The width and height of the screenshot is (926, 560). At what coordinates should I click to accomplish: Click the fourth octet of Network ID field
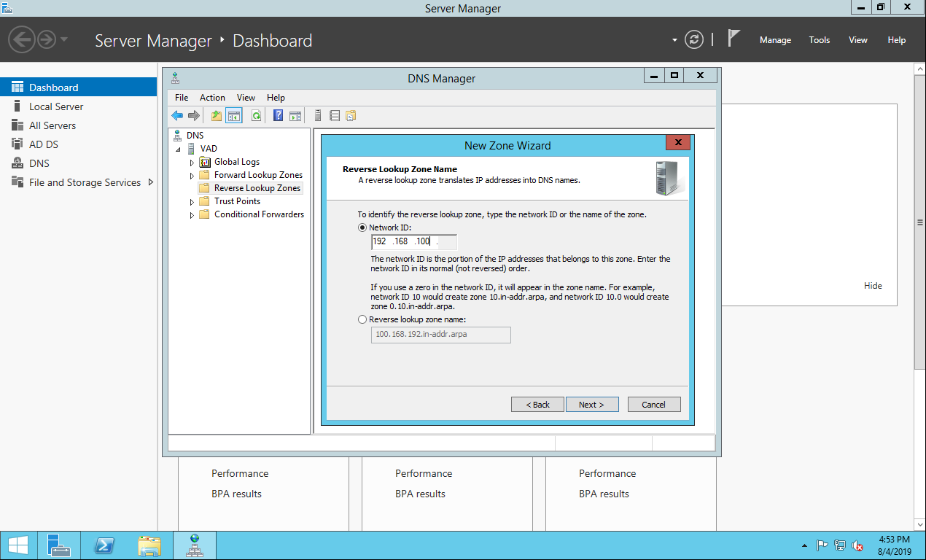tap(446, 242)
